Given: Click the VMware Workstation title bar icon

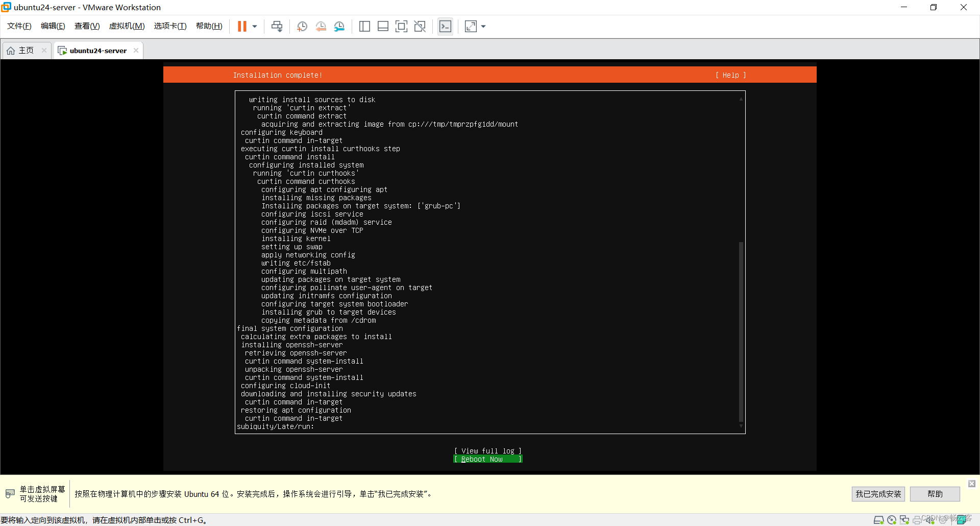Looking at the screenshot, I should coord(6,7).
